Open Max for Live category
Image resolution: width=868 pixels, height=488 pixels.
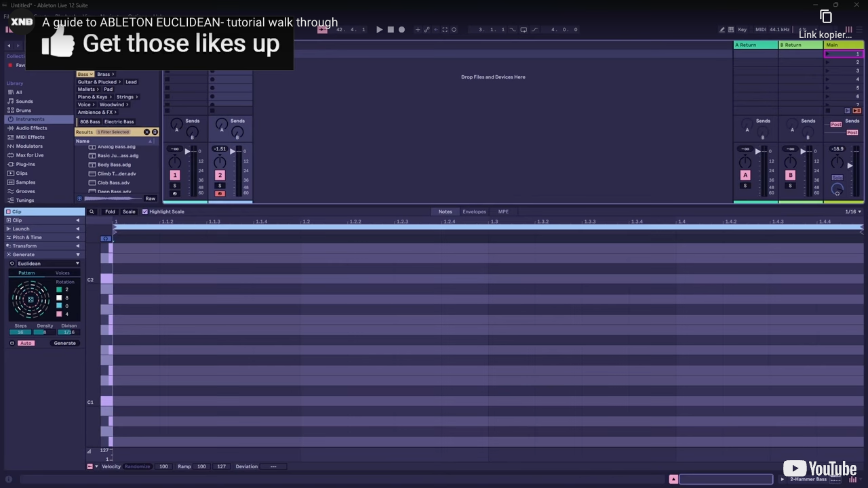(x=30, y=155)
